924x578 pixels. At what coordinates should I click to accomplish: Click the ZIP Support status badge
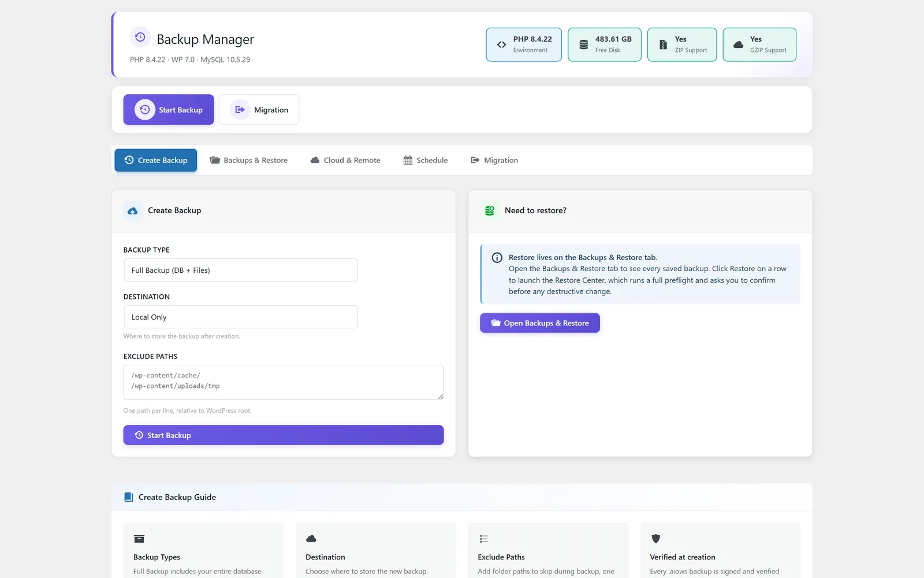pyautogui.click(x=682, y=45)
